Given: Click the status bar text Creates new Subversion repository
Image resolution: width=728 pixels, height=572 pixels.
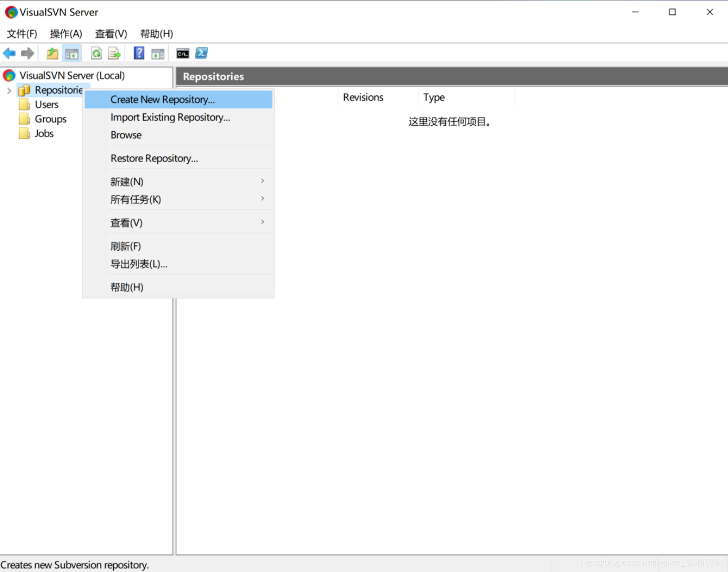Looking at the screenshot, I should 75,565.
